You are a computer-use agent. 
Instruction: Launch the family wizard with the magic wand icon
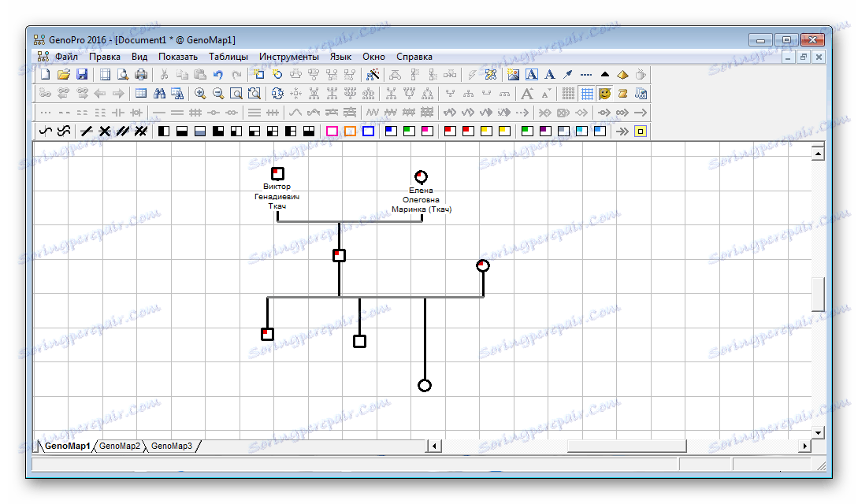coord(373,74)
